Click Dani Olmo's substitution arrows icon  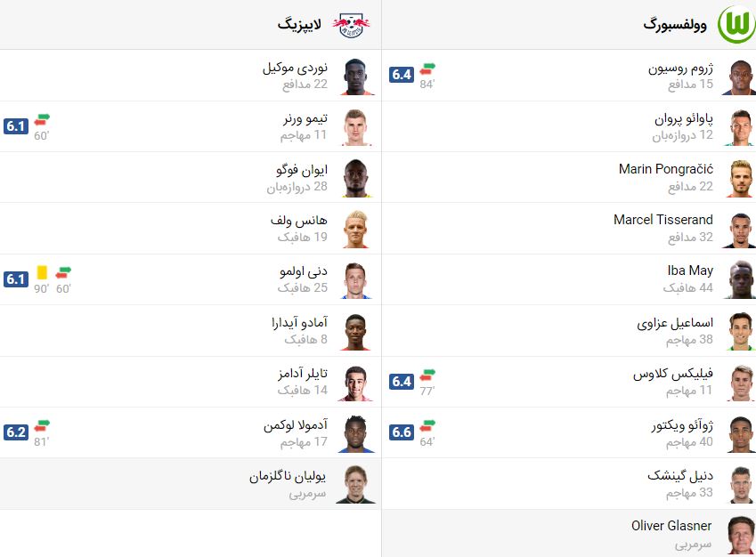(63, 272)
